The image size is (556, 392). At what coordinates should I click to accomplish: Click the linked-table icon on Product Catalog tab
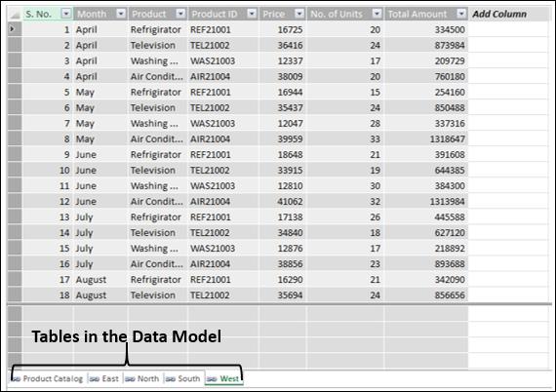tap(16, 379)
